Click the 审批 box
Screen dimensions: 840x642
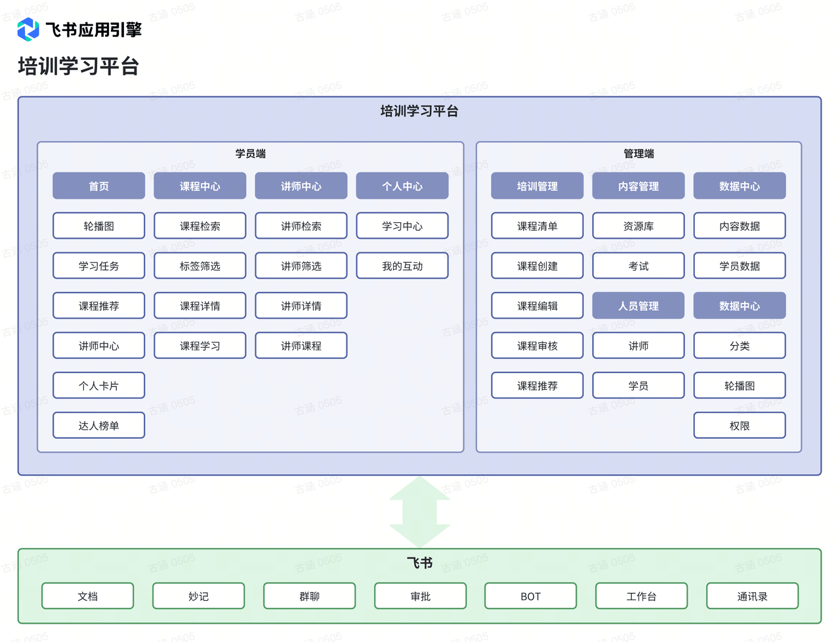tap(421, 596)
